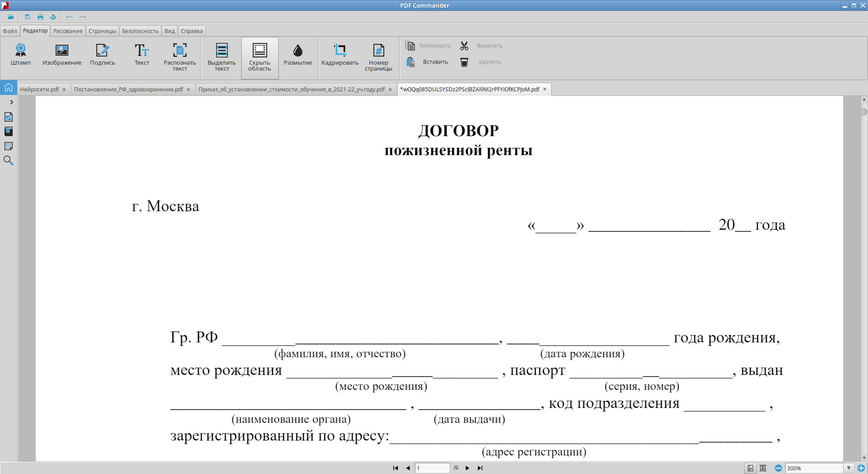Run Распознать текст OCR tool
The width and height of the screenshot is (868, 474).
click(180, 57)
